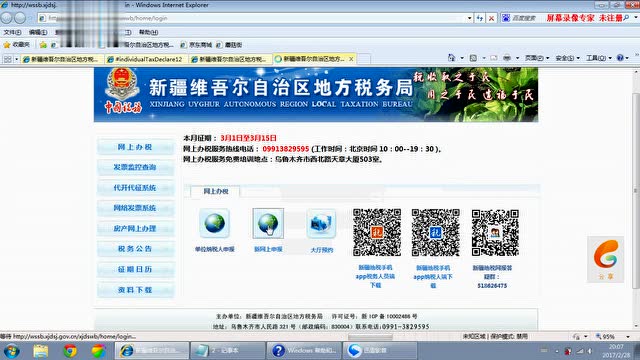Image resolution: width=640 pixels, height=360 pixels.
Task: Open the 单位纳税人申报 text link
Action: (215, 249)
